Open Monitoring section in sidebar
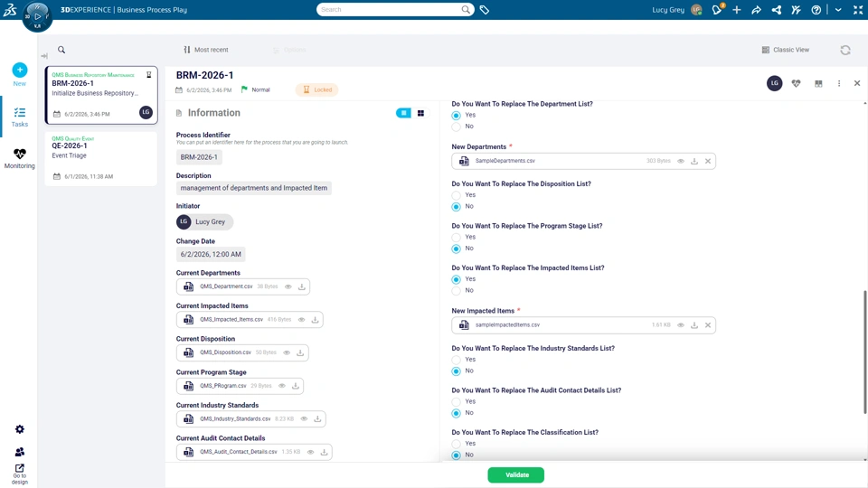868x488 pixels. click(x=19, y=158)
